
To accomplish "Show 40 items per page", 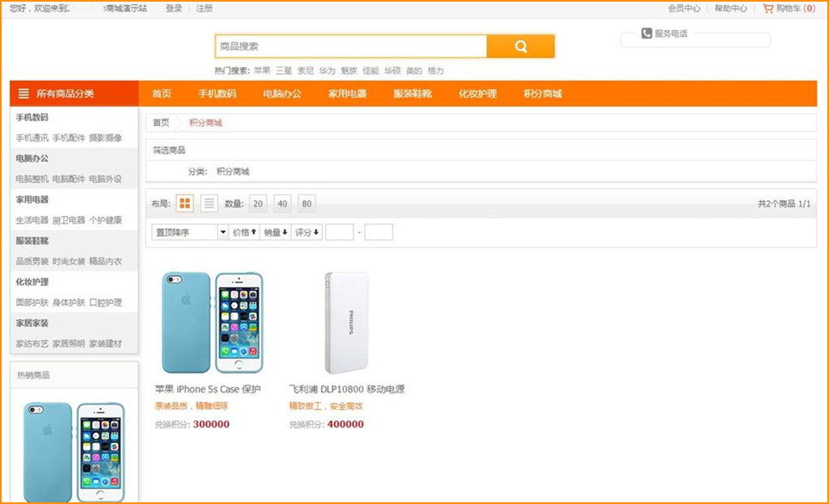I will (x=282, y=203).
